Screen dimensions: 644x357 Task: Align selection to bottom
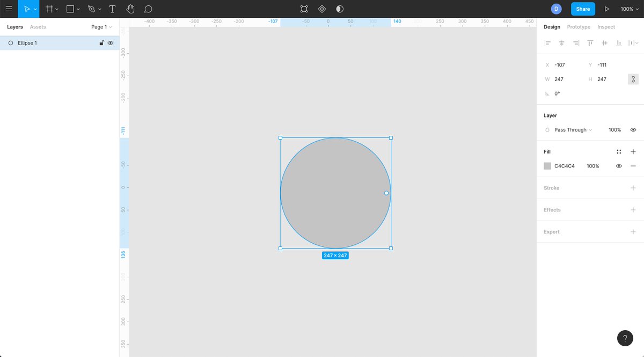click(619, 43)
